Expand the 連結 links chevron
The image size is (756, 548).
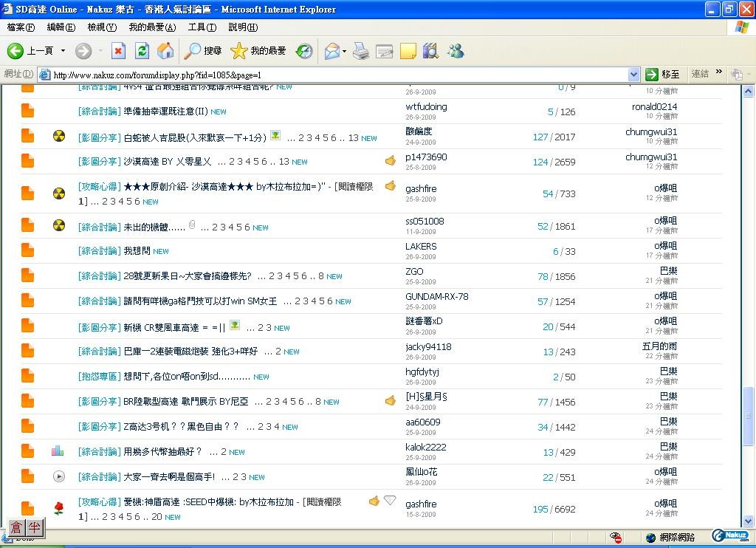point(719,72)
